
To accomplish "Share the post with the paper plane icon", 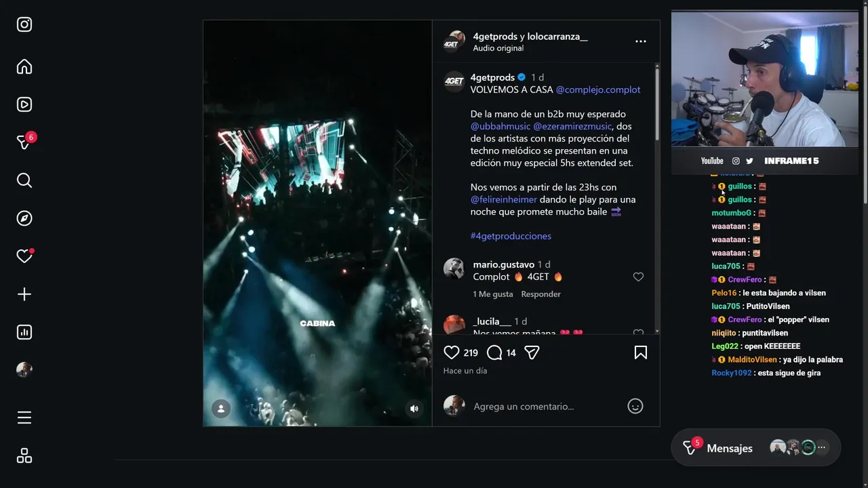I will click(x=532, y=352).
